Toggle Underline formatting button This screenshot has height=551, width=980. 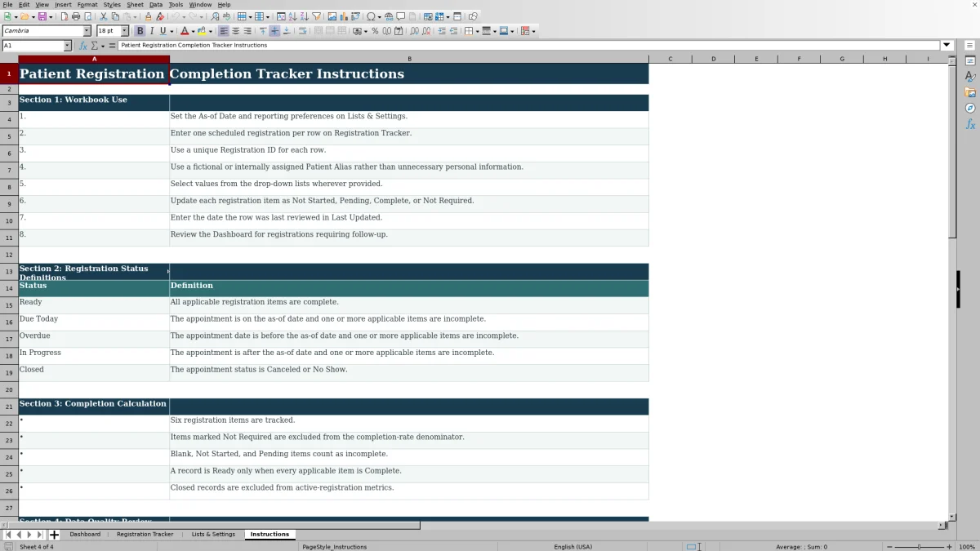(163, 31)
